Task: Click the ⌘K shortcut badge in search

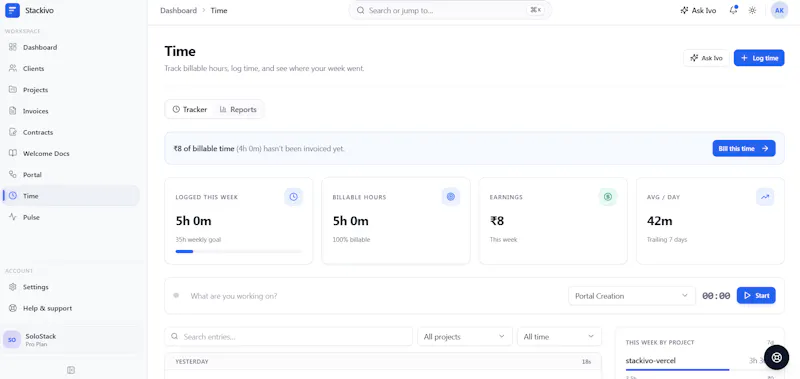Action: click(536, 10)
